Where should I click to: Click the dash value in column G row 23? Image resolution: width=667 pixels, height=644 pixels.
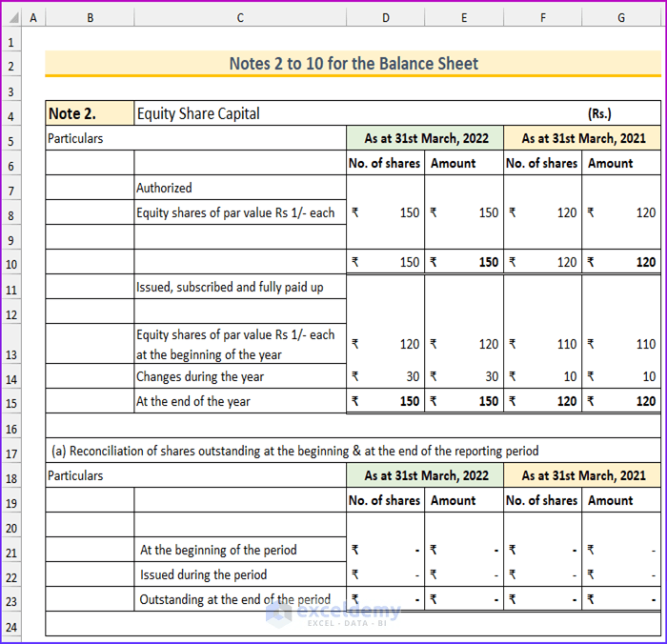(x=654, y=600)
